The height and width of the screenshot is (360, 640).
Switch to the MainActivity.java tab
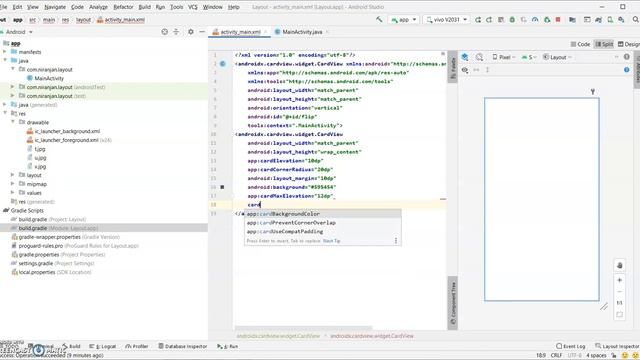[x=302, y=32]
